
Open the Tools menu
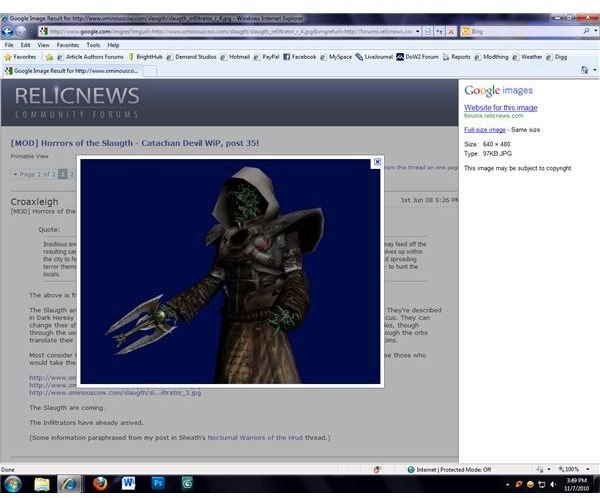(93, 45)
